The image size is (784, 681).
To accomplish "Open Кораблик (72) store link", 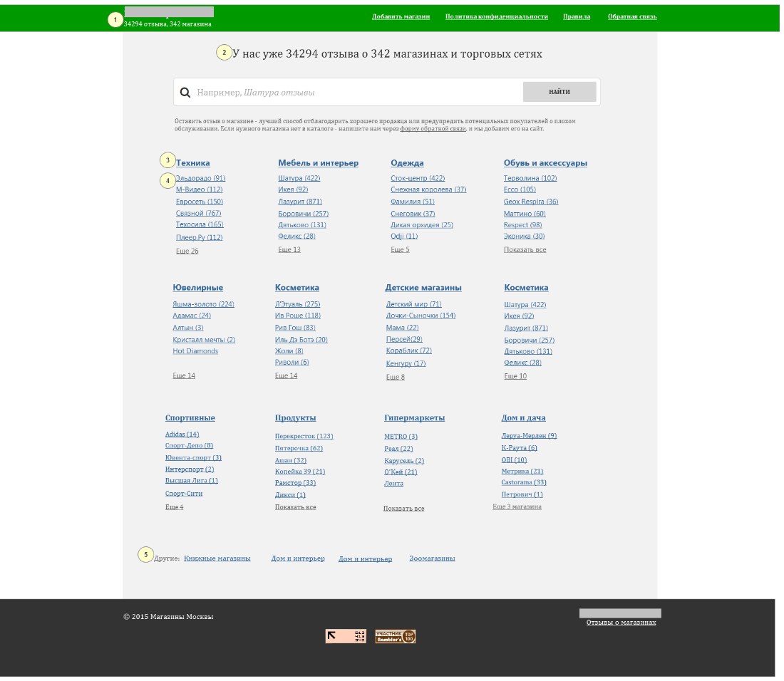I will pyautogui.click(x=408, y=350).
